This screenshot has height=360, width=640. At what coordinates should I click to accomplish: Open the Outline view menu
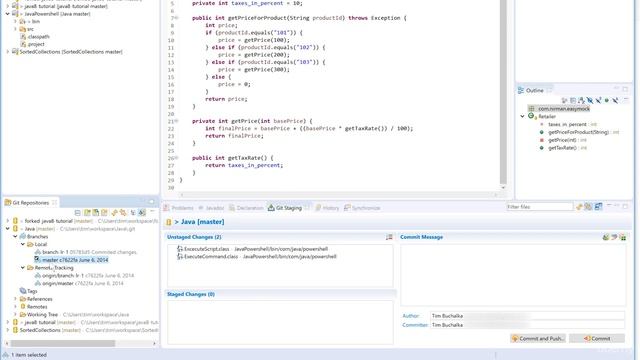click(x=626, y=99)
